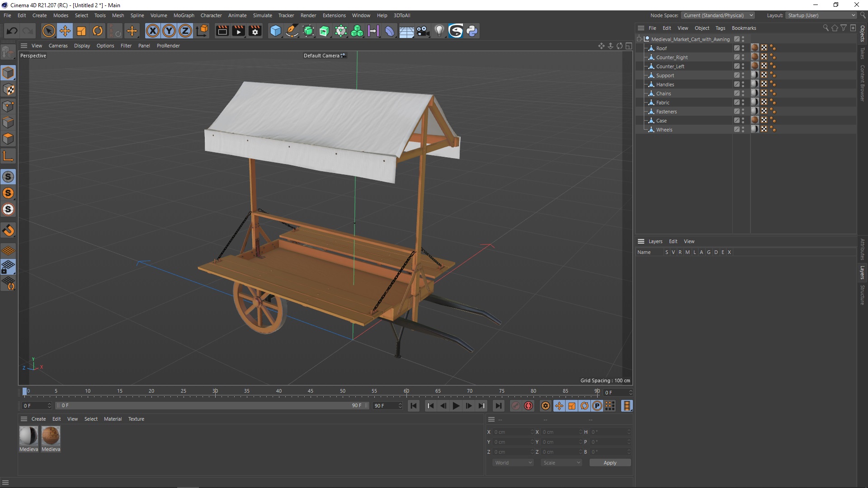Click Locked Workplane icon
The width and height of the screenshot is (868, 488).
pos(8,267)
